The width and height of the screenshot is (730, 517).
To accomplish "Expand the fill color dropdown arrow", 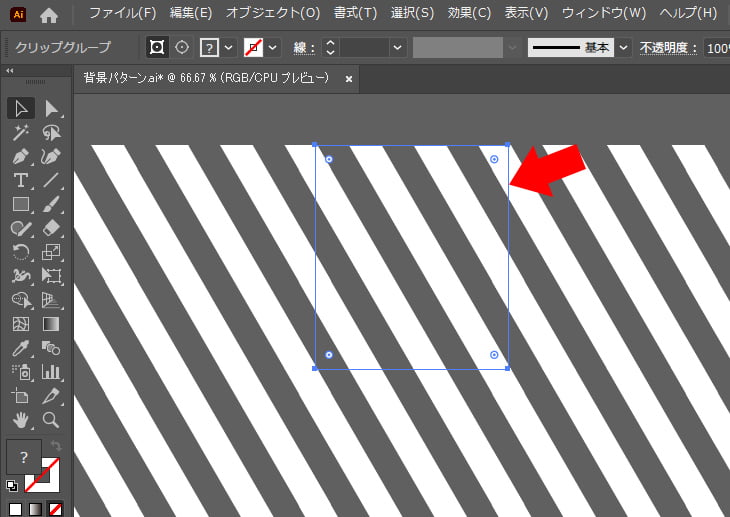I will click(x=229, y=48).
